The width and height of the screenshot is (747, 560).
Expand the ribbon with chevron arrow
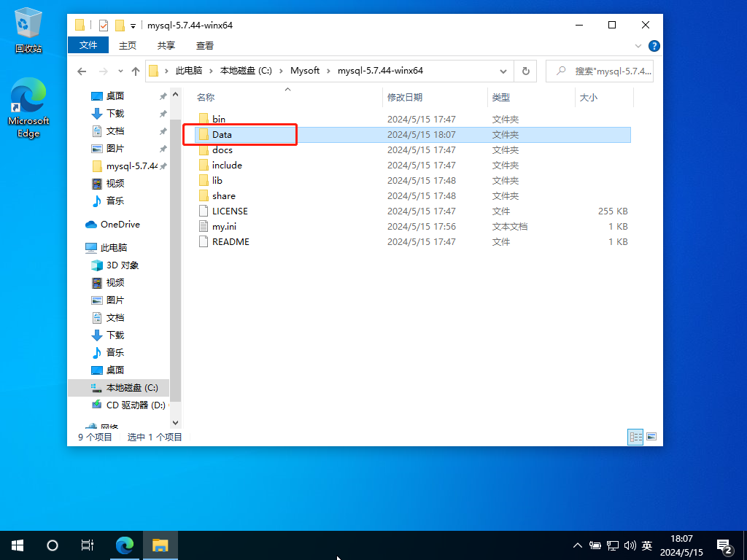tap(639, 45)
